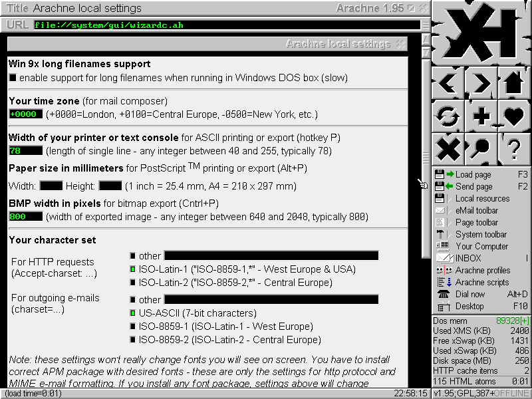Viewport: 532px width, 399px height.
Task: Open search with magnifier icon
Action: (481, 149)
